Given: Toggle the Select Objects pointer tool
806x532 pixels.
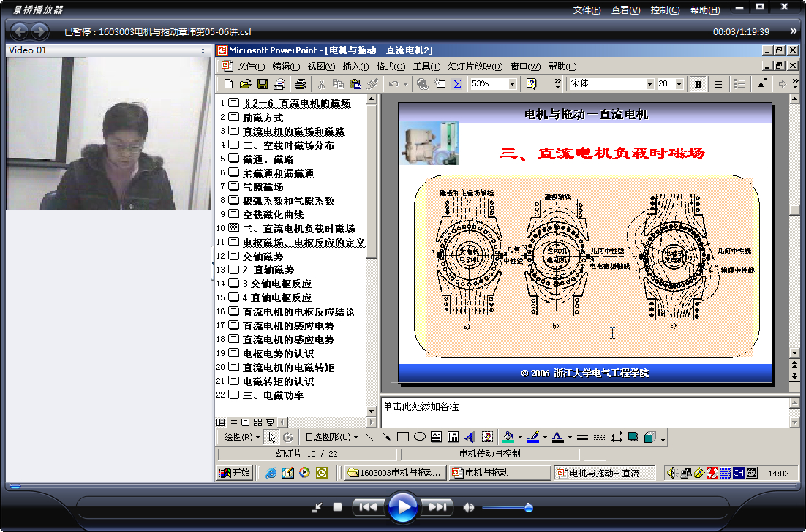Looking at the screenshot, I should [272, 437].
